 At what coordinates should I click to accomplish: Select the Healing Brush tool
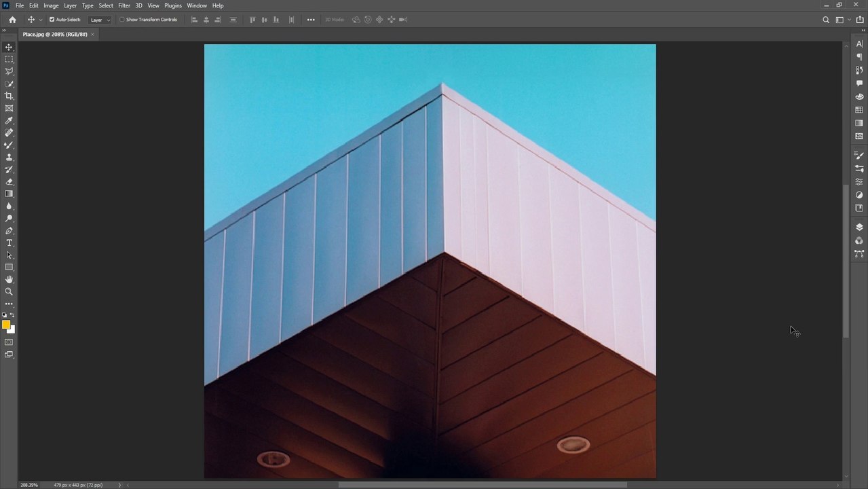click(x=9, y=132)
